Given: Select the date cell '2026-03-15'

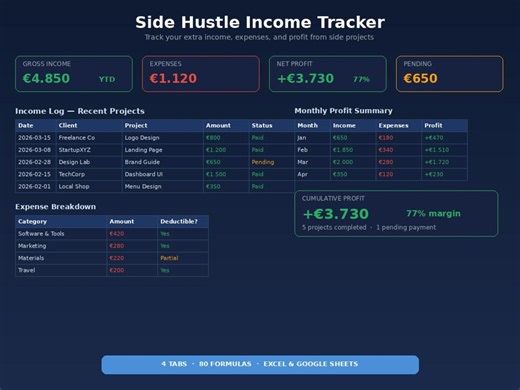Looking at the screenshot, I should coord(34,138).
